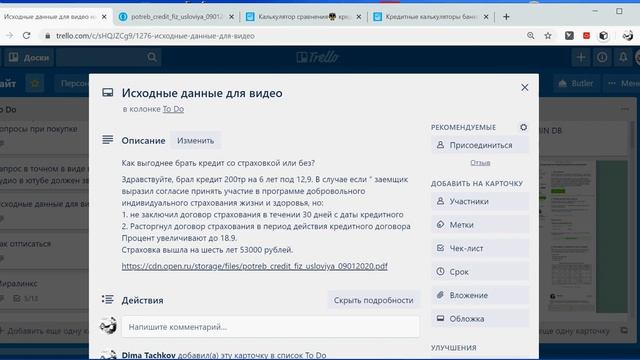Viewport: 640px width, 360px height.
Task: Open the Доски boards menu
Action: click(x=29, y=58)
